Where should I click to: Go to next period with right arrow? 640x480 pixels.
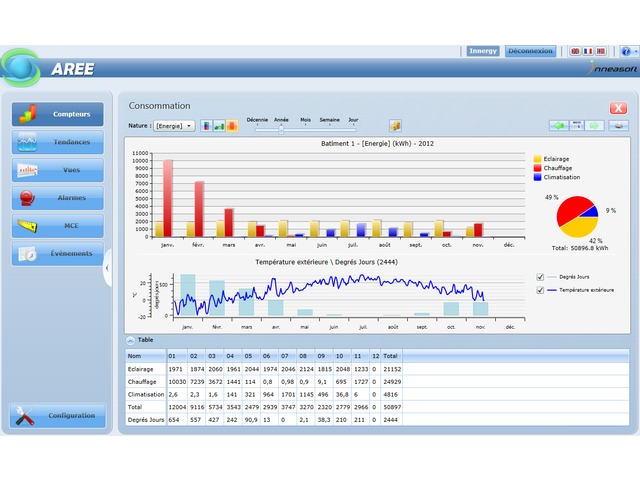click(595, 126)
